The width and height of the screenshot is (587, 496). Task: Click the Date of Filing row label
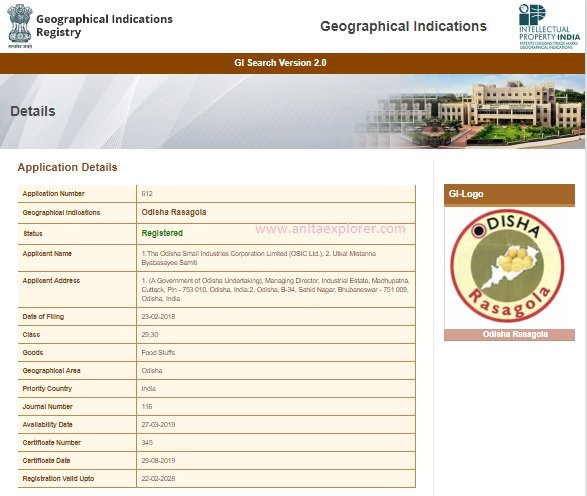click(x=43, y=316)
